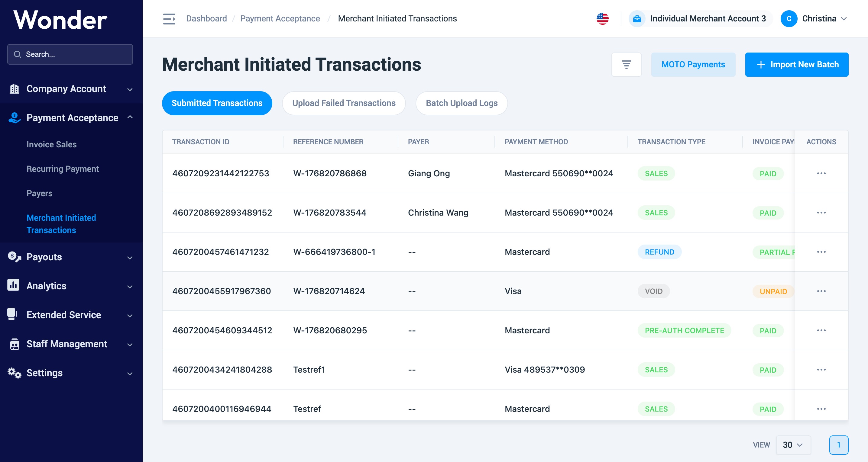The width and height of the screenshot is (868, 462).
Task: Click the Analytics chart icon in sidebar
Action: point(14,285)
